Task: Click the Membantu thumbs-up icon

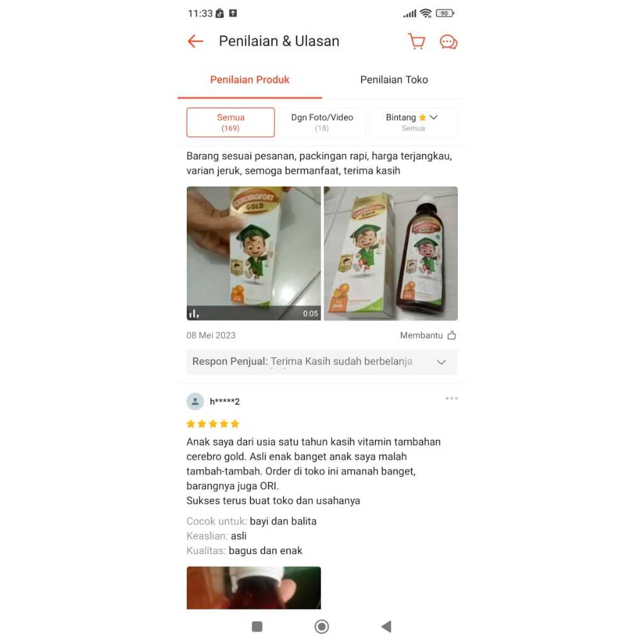Action: pyautogui.click(x=452, y=335)
